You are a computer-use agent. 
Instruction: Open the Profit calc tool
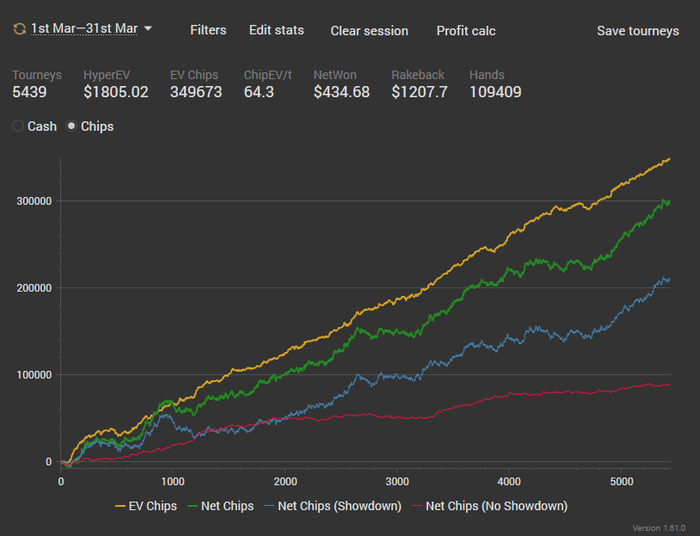[x=466, y=31]
